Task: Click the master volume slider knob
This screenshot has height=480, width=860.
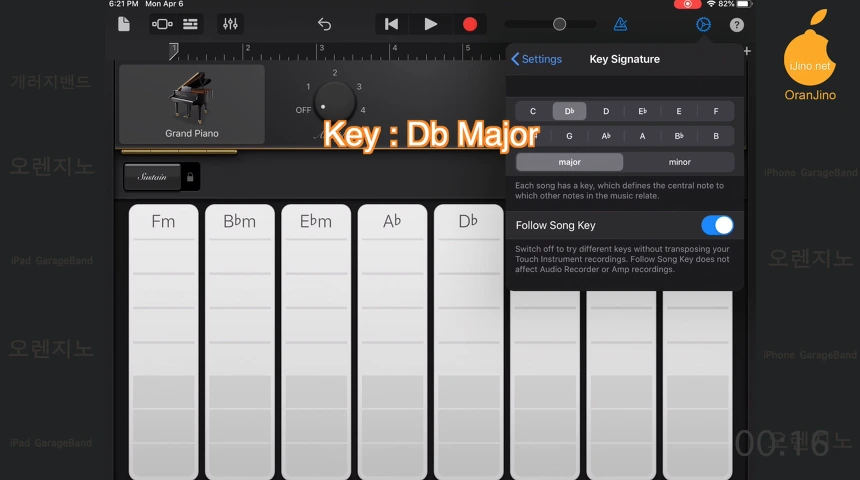Action: [559, 24]
